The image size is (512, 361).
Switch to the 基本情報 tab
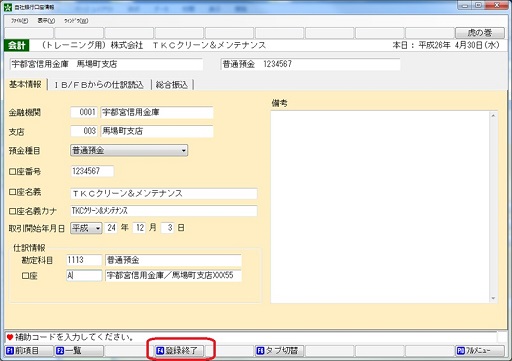tap(25, 84)
